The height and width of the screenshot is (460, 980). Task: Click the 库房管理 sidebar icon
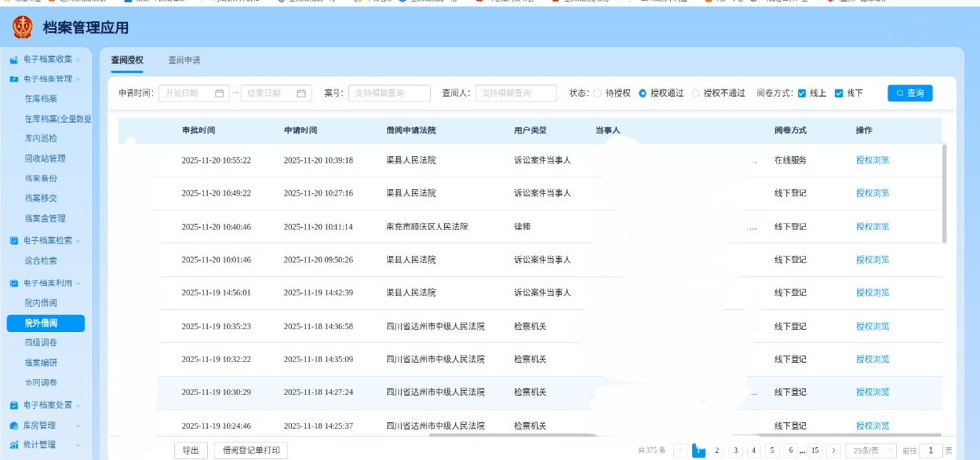tap(14, 426)
